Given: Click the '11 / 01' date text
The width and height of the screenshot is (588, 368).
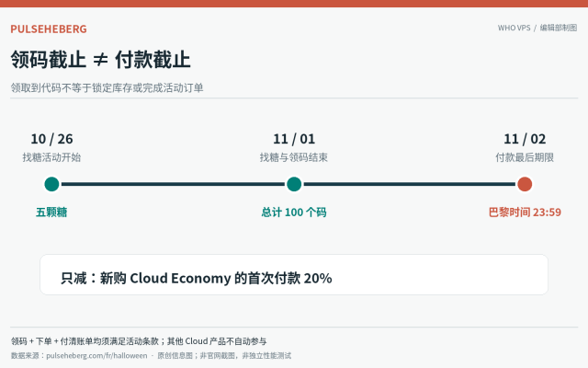Looking at the screenshot, I should point(294,139).
